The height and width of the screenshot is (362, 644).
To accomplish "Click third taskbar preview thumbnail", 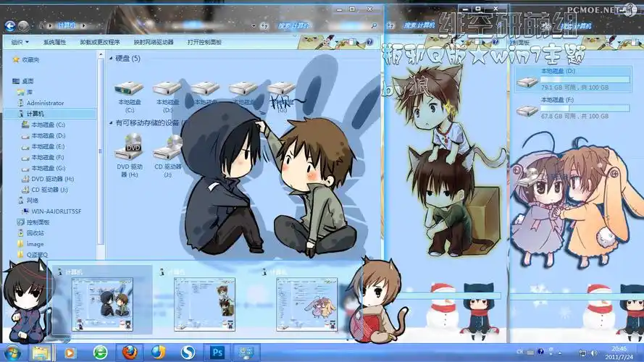I will coord(307,304).
